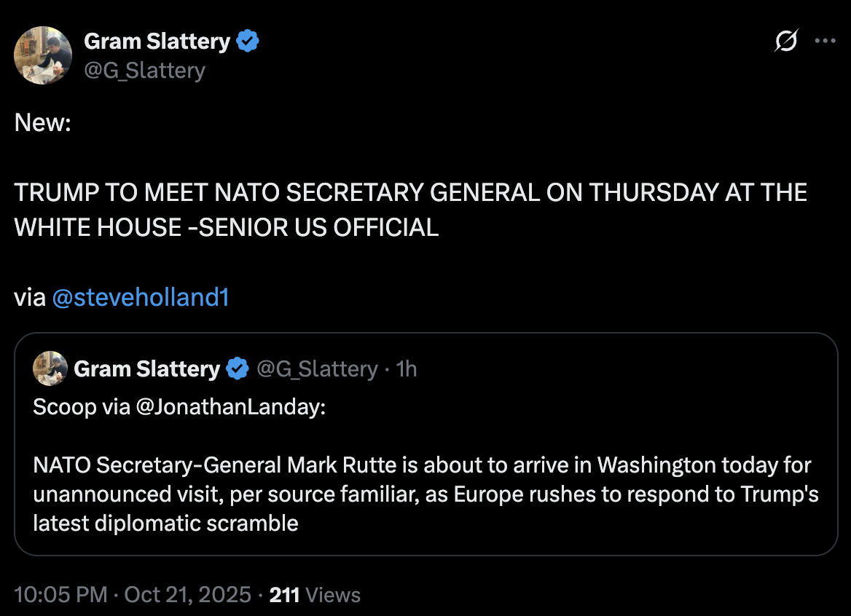This screenshot has width=851, height=616.
Task: Click Gram Slattery's main profile avatar
Action: [x=44, y=55]
